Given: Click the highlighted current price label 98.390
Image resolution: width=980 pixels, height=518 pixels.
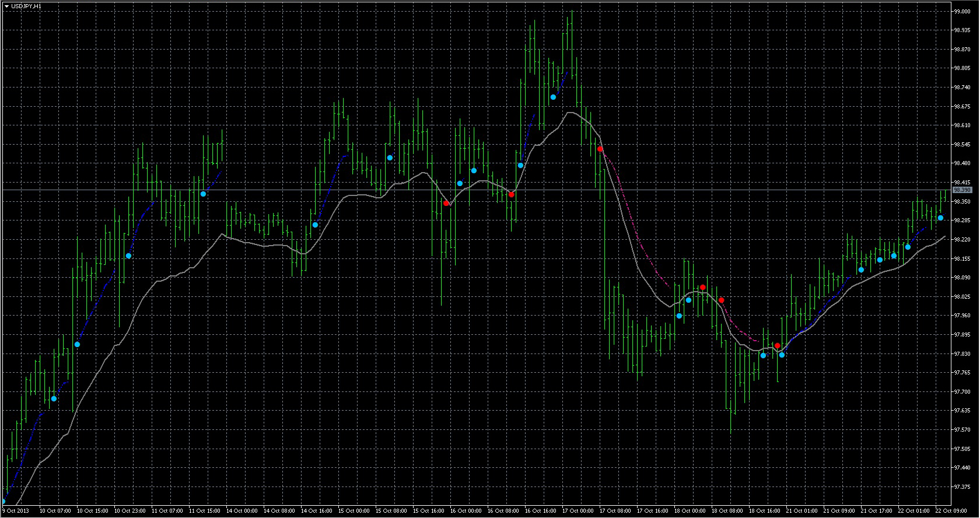Looking at the screenshot, I should point(961,190).
